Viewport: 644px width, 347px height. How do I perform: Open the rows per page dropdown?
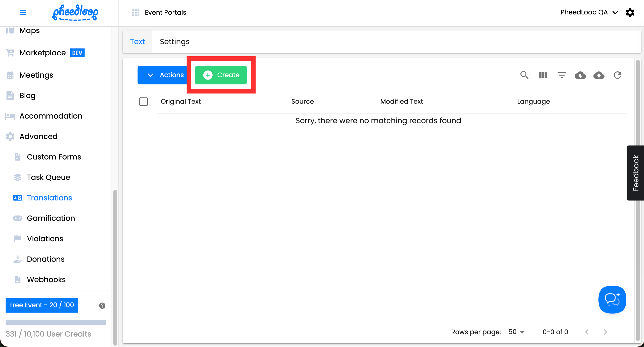coord(516,332)
